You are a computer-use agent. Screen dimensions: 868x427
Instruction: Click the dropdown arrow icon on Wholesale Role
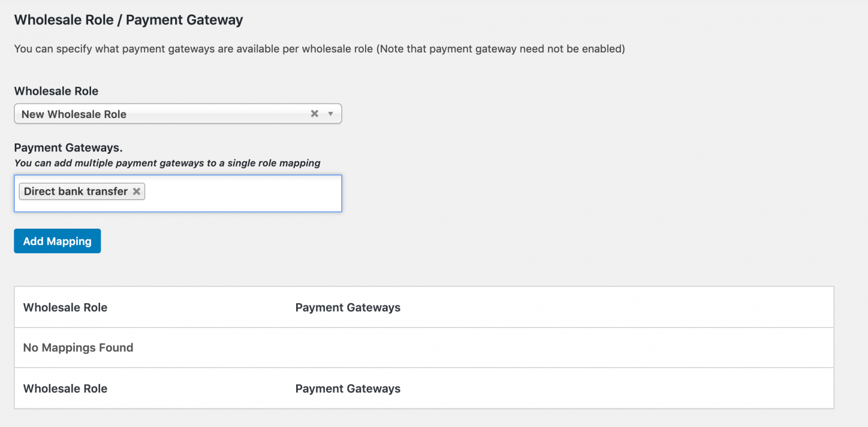click(x=331, y=114)
